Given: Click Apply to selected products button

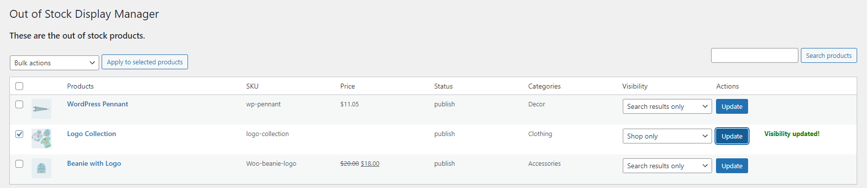Looking at the screenshot, I should pyautogui.click(x=145, y=62).
